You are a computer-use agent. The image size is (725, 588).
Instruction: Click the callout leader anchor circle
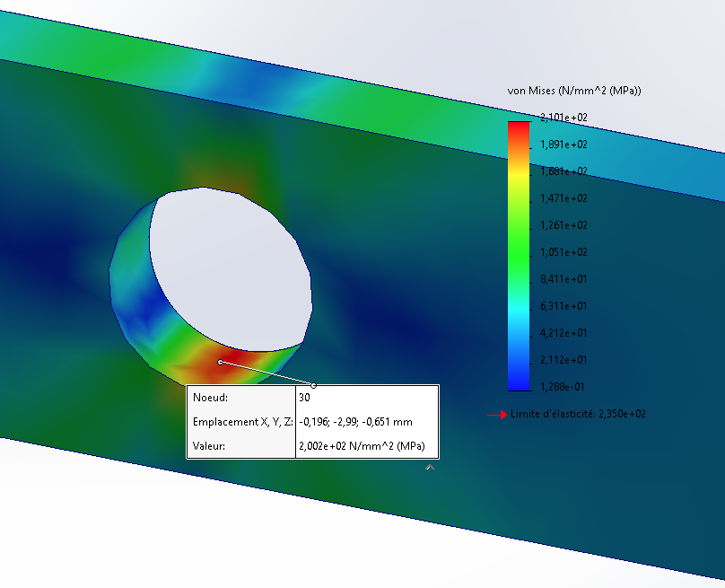click(x=313, y=385)
